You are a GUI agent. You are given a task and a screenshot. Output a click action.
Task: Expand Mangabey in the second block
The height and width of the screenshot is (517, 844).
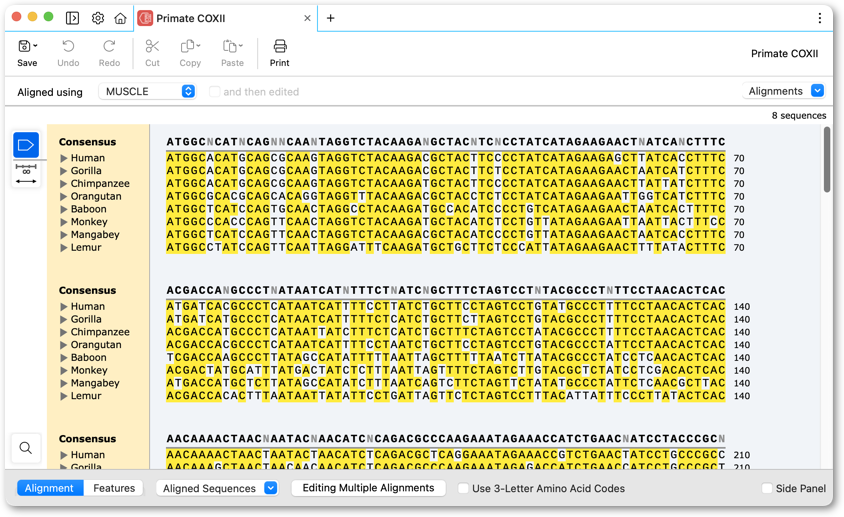click(x=64, y=383)
